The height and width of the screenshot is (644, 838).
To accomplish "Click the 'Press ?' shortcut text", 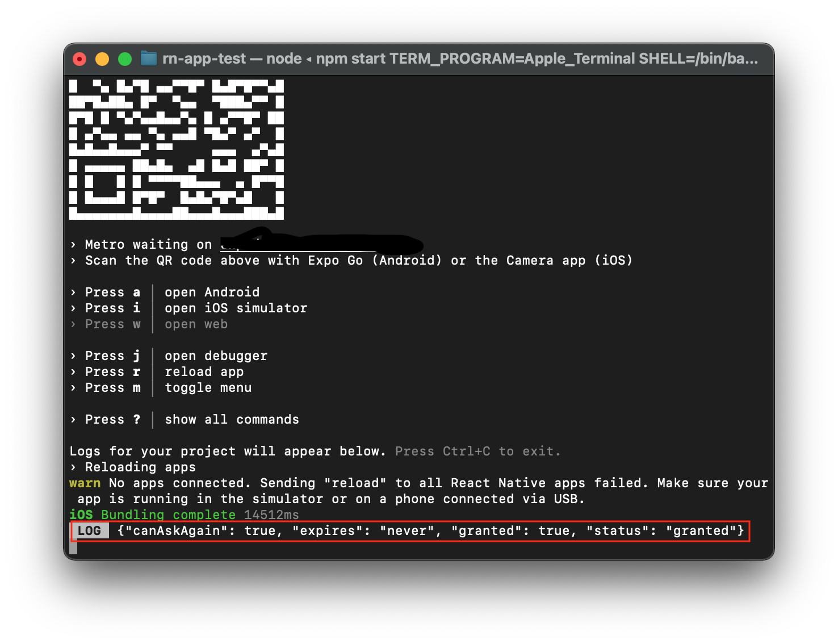I will point(112,419).
